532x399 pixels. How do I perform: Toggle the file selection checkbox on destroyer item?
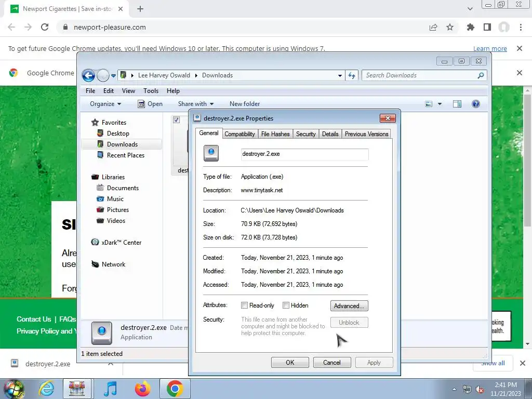coord(177,119)
